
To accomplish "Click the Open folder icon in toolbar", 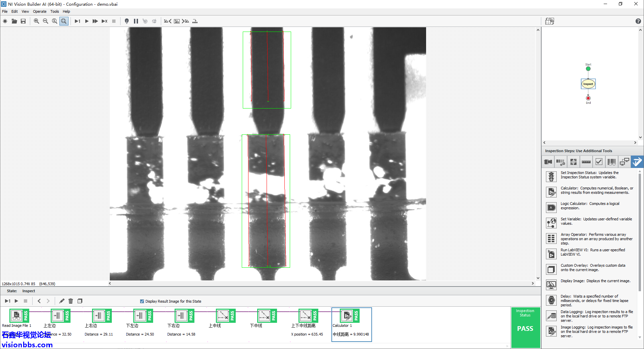I will (14, 21).
